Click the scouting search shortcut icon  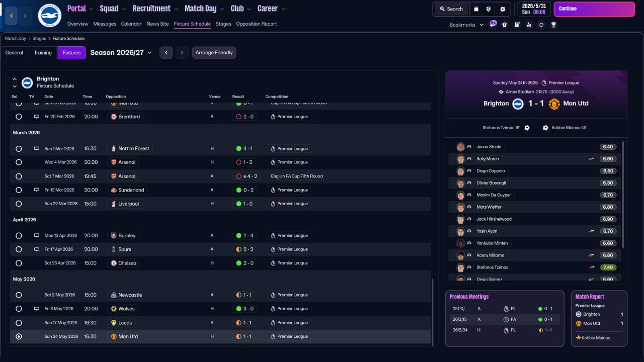coord(529,25)
